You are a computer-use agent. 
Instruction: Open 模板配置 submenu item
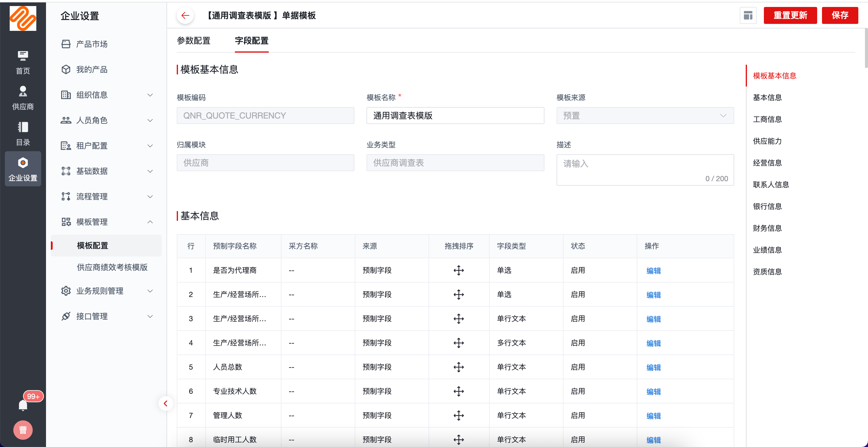(106, 245)
